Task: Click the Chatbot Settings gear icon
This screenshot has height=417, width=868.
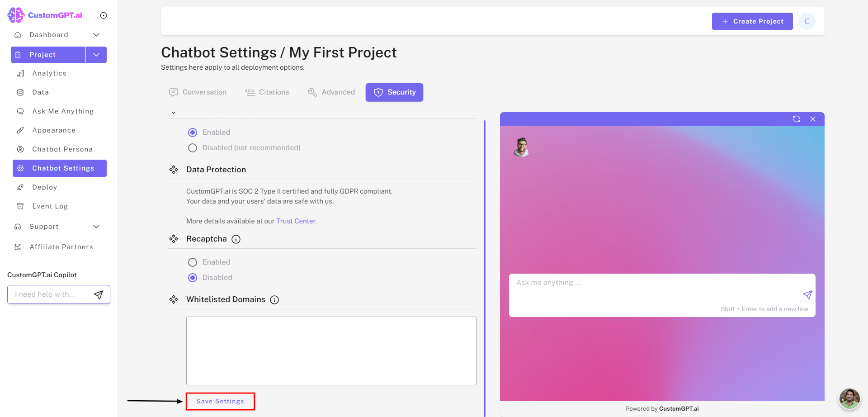Action: (x=20, y=168)
